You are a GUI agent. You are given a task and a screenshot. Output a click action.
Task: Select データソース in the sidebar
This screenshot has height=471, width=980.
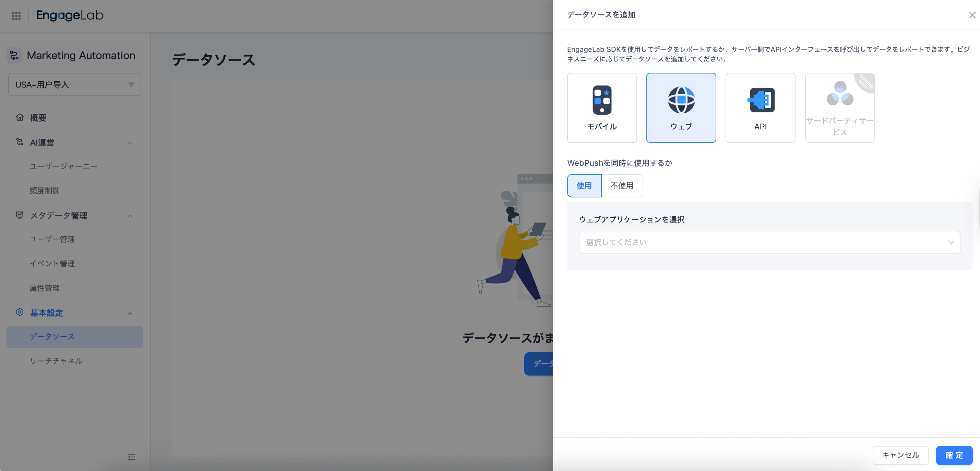[x=51, y=336]
